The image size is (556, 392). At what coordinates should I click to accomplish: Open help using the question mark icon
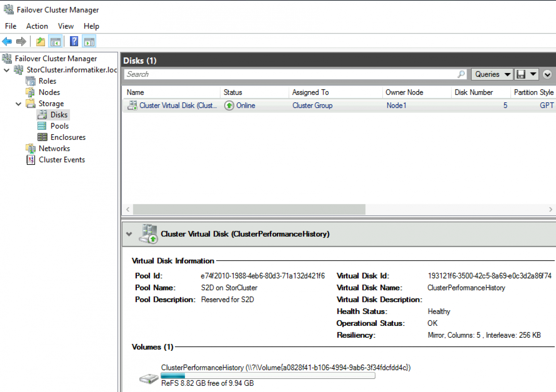point(74,41)
